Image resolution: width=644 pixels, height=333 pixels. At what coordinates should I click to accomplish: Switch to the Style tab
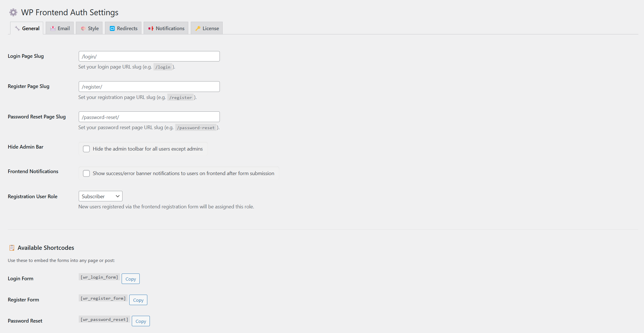(89, 28)
